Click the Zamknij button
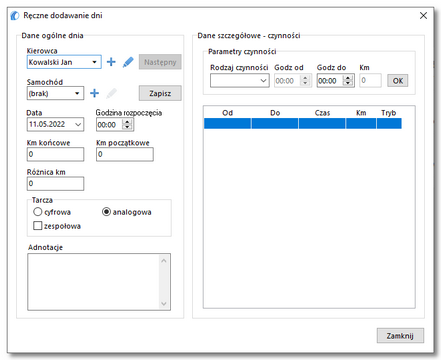 tap(400, 336)
